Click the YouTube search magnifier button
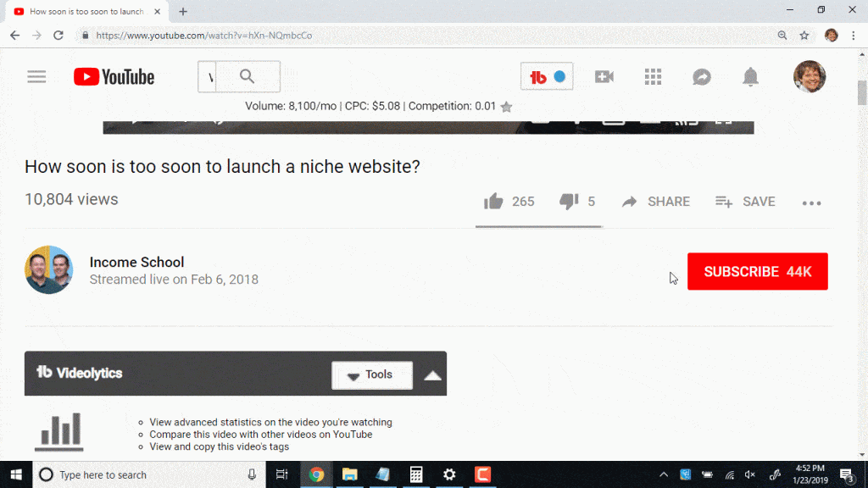This screenshot has height=488, width=868. [248, 76]
